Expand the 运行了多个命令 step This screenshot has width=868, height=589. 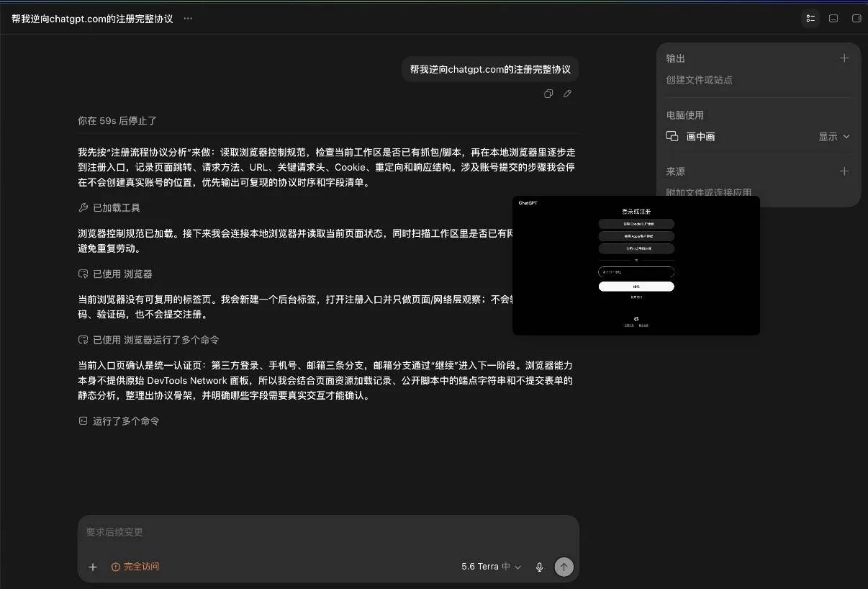(119, 421)
